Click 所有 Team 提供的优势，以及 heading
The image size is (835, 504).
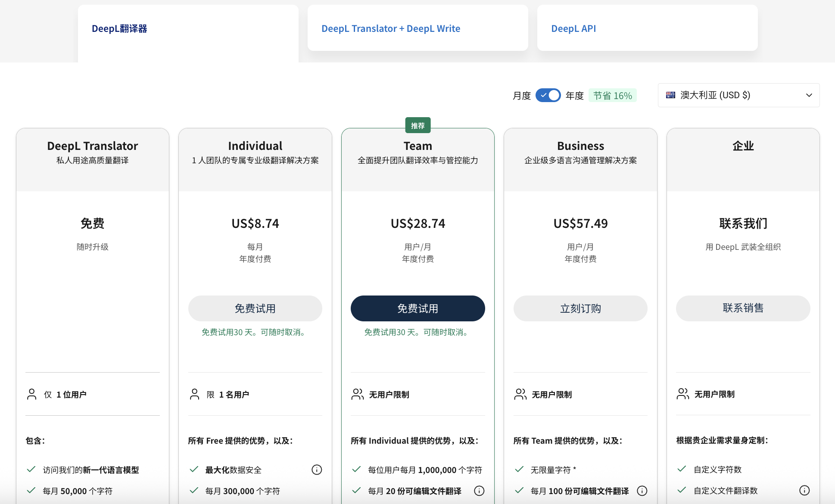tap(567, 441)
